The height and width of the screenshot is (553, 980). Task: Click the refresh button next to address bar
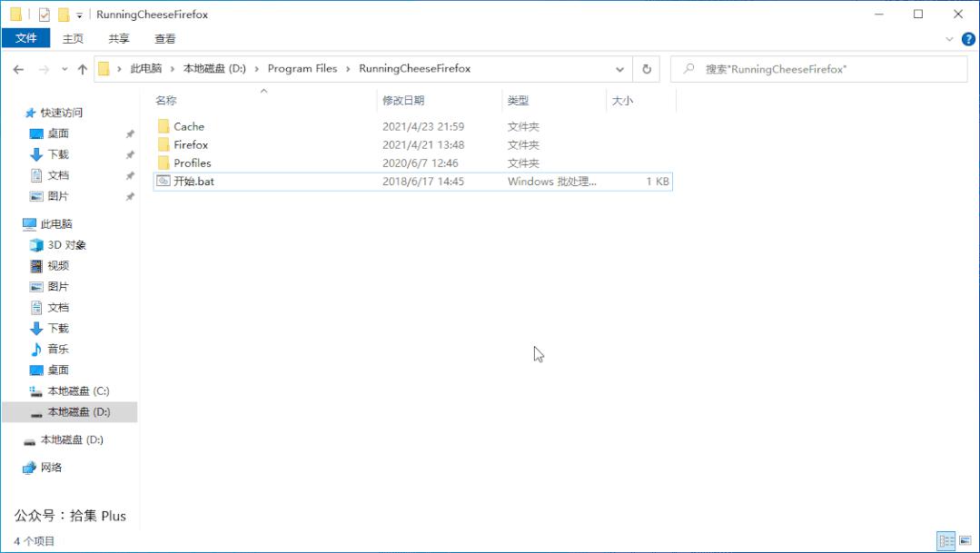click(645, 68)
